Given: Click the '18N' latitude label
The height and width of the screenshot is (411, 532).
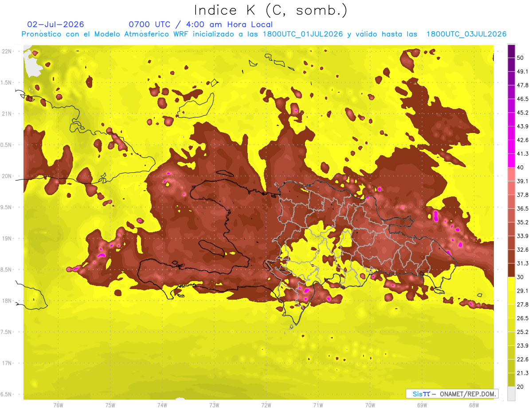Looking at the screenshot, I should point(7,301).
